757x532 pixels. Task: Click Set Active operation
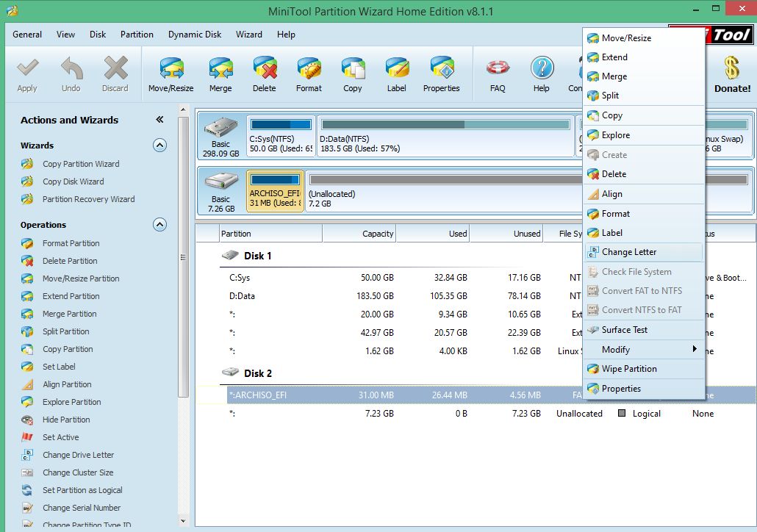60,437
